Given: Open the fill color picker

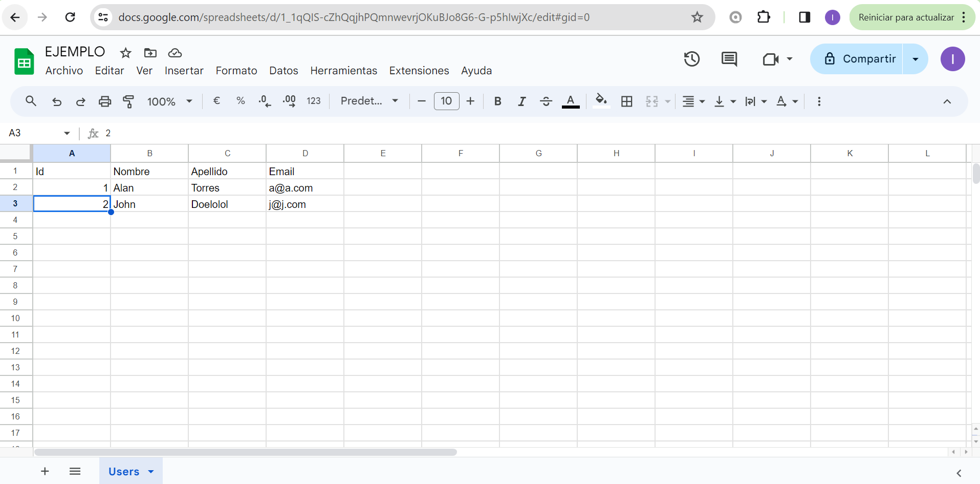Looking at the screenshot, I should click(601, 101).
